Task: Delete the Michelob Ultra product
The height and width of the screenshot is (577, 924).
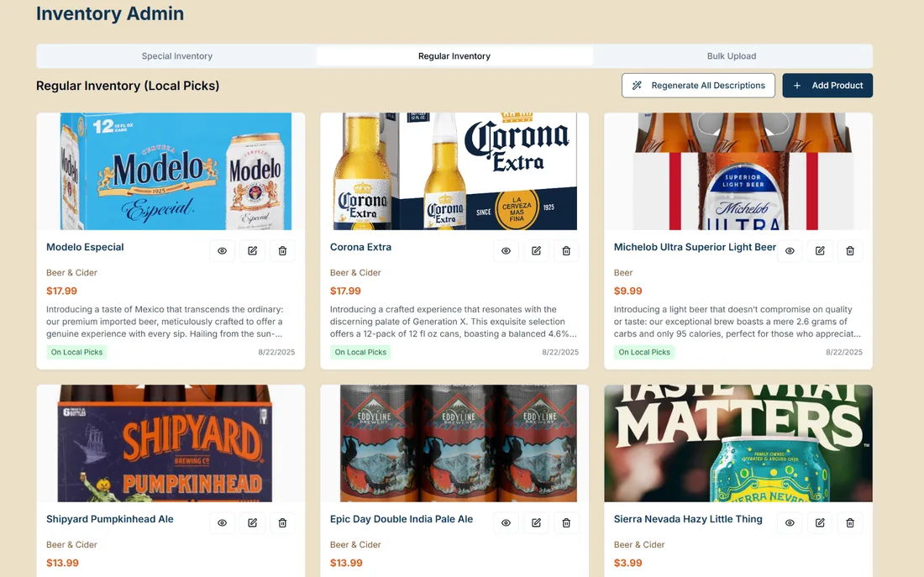Action: click(x=850, y=251)
